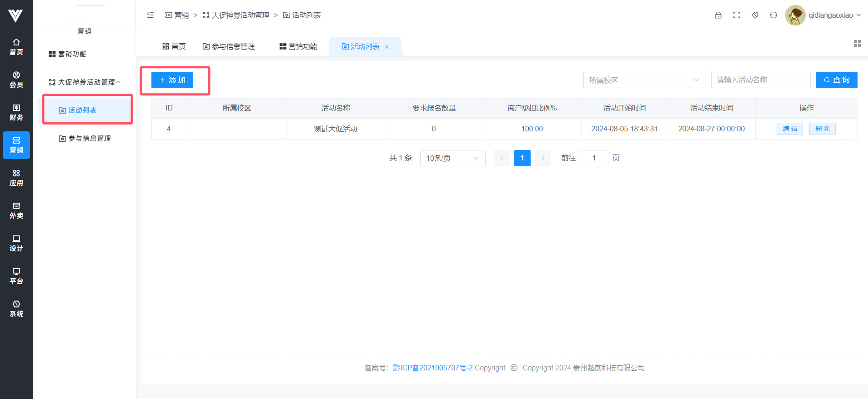Open the 会员 member section
The height and width of the screenshot is (399, 868).
point(16,80)
